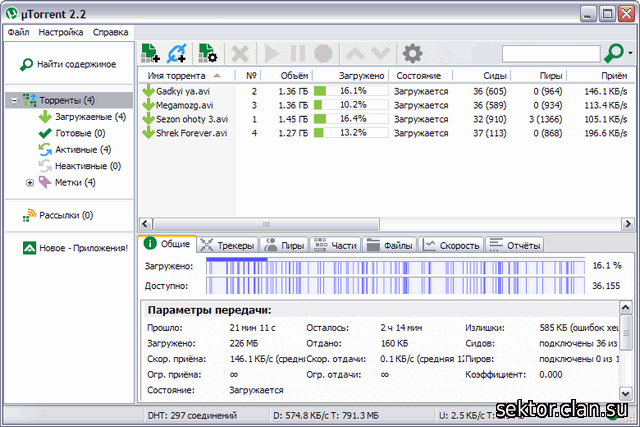Image resolution: width=640 pixels, height=427 pixels.
Task: Click horizontal scrollbar thumb of torrent list
Action: pyautogui.click(x=266, y=224)
